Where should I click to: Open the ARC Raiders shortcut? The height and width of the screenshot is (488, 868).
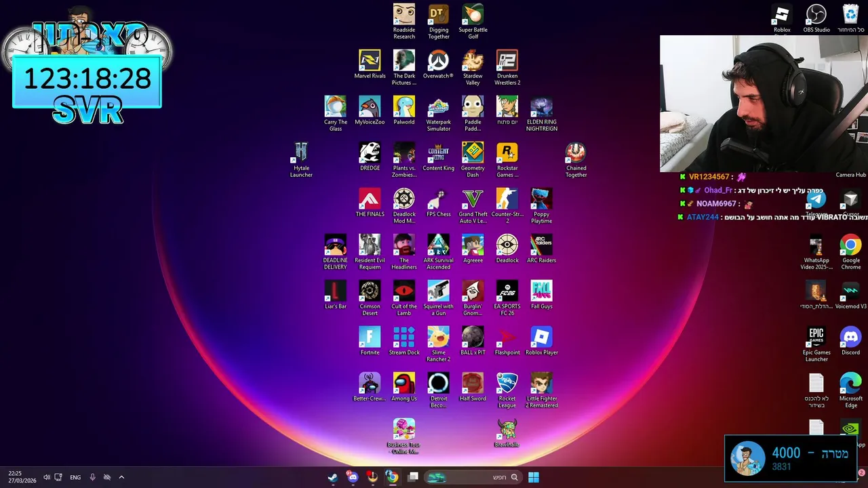point(541,249)
